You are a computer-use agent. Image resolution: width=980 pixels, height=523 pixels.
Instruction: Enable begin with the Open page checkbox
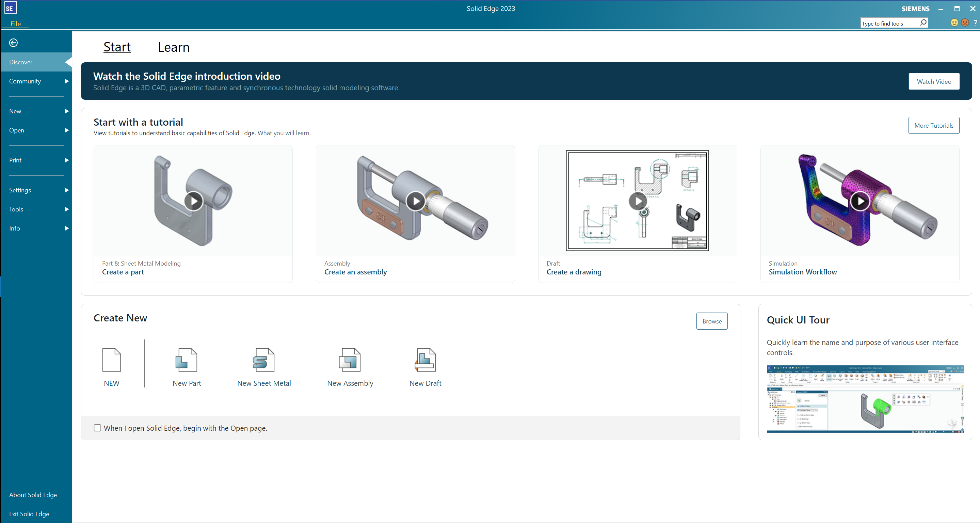[97, 428]
